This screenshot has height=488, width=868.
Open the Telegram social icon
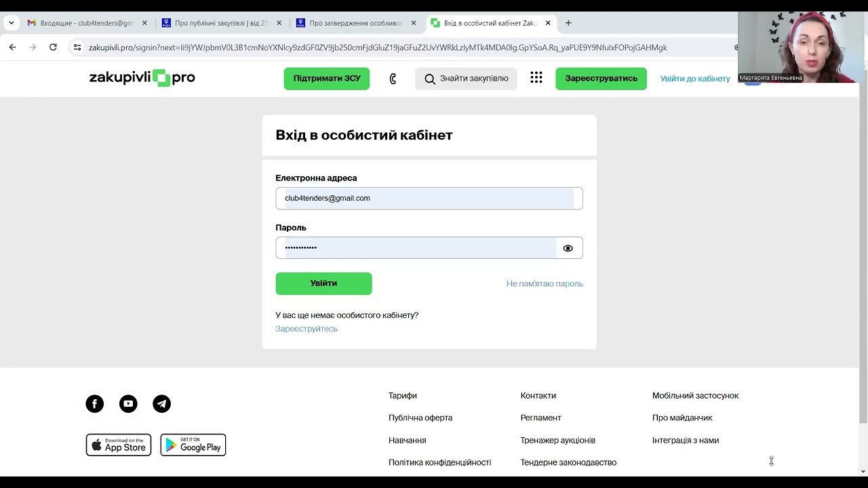(x=161, y=404)
